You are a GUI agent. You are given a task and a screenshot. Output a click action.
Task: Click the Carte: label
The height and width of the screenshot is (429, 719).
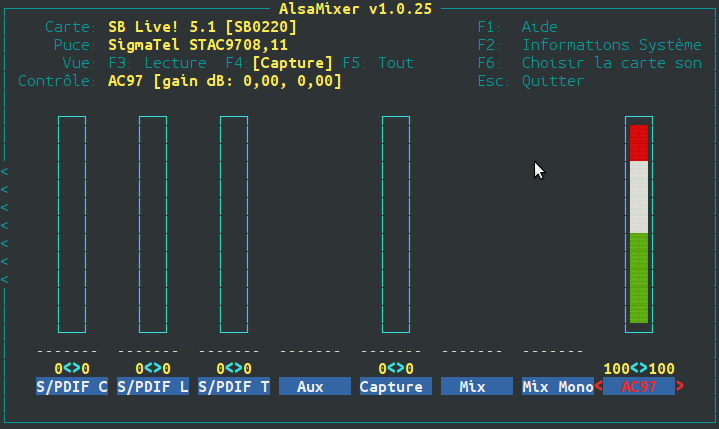click(70, 27)
